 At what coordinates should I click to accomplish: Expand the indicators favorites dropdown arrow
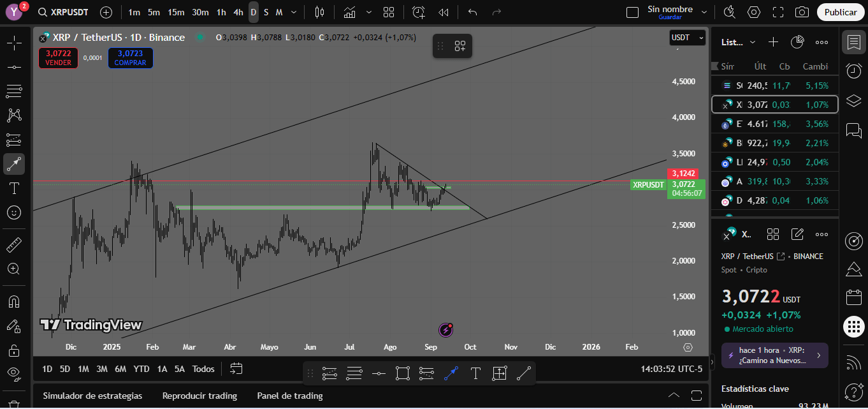point(368,12)
